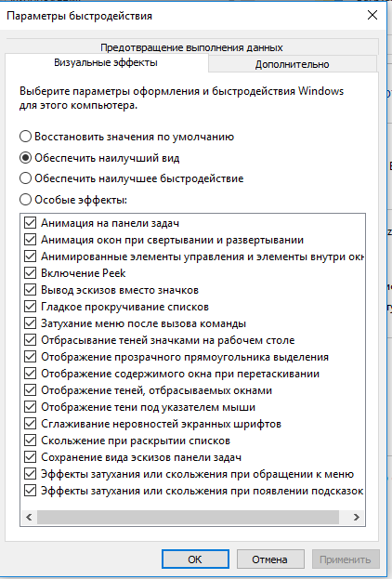The height and width of the screenshot is (579, 392).
Task: Toggle Вывод эскизов вместо значков
Action: [x=30, y=290]
